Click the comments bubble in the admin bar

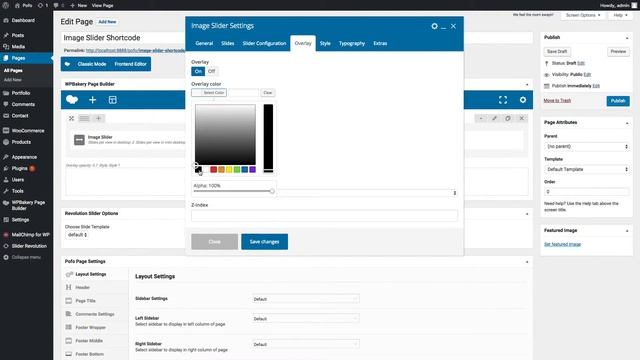point(59,5)
